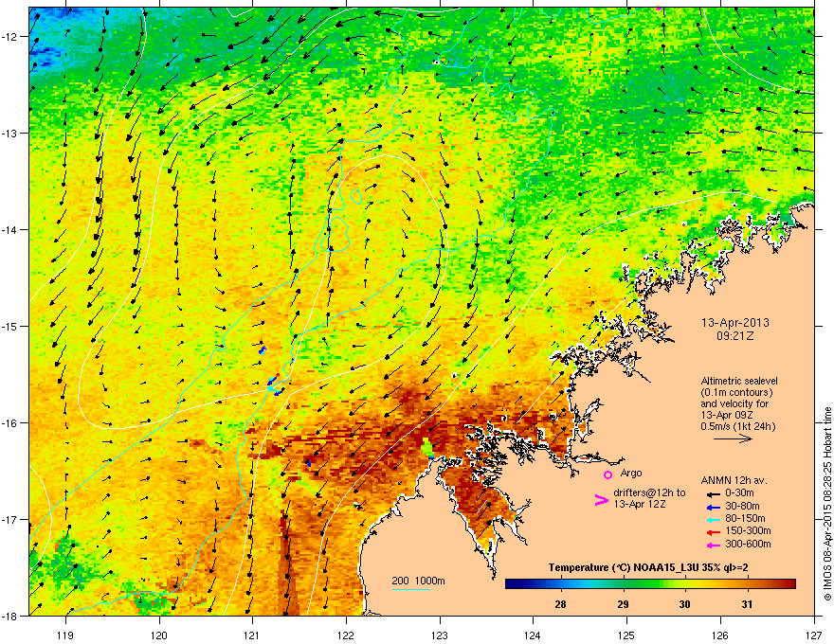Click the red 150-300m legend arrow
The image size is (834, 644).
[x=712, y=532]
